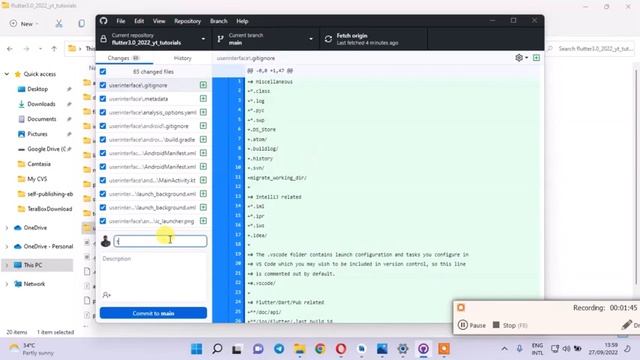Open Opera from the taskbar
The height and width of the screenshot is (360, 640).
click(341, 349)
